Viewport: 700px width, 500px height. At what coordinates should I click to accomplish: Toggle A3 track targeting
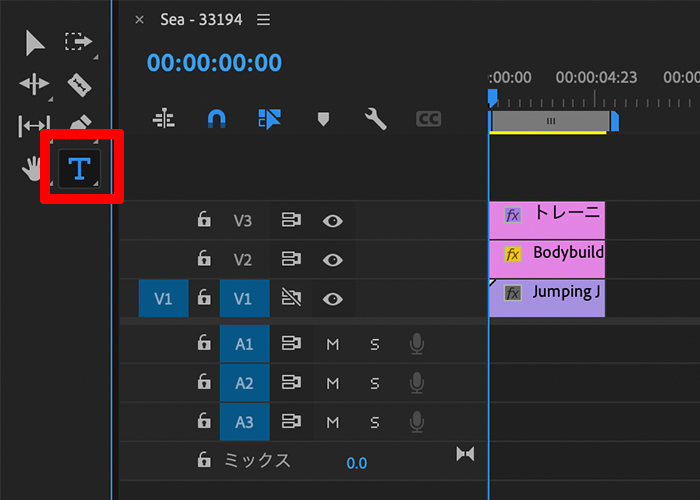244,421
